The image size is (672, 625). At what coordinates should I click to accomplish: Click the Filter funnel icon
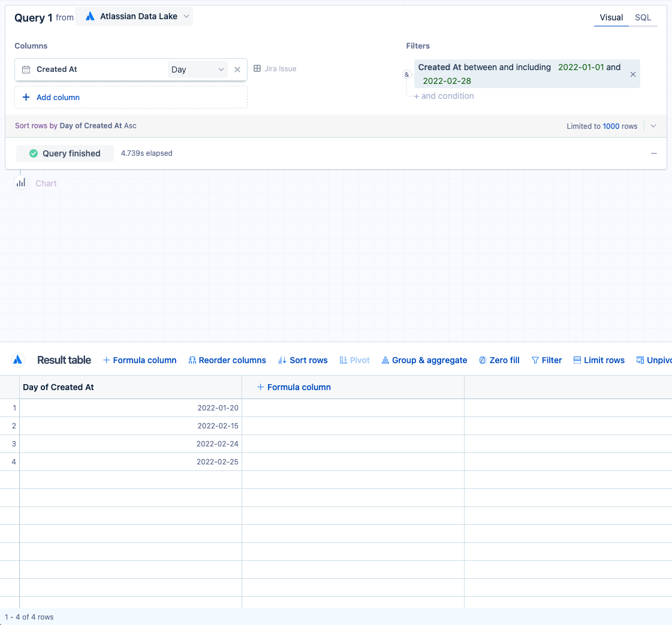tap(535, 360)
